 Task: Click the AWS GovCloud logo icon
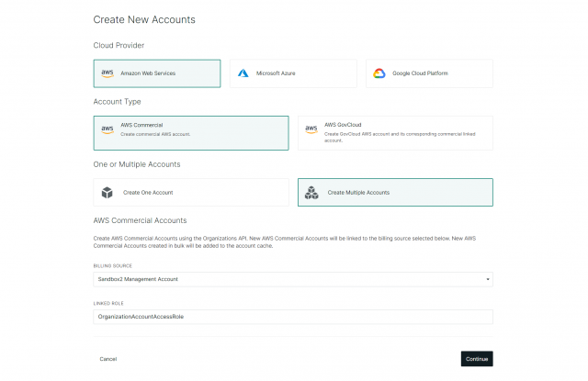(x=311, y=129)
